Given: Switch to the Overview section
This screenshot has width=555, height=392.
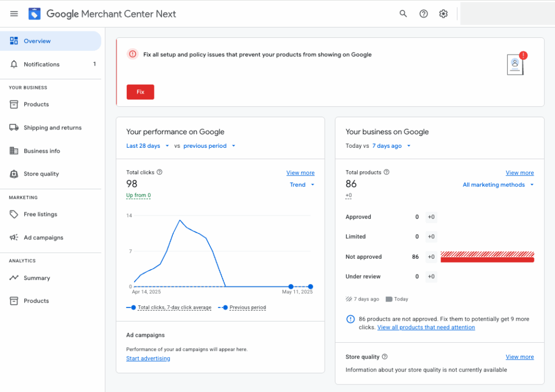Looking at the screenshot, I should click(x=37, y=41).
